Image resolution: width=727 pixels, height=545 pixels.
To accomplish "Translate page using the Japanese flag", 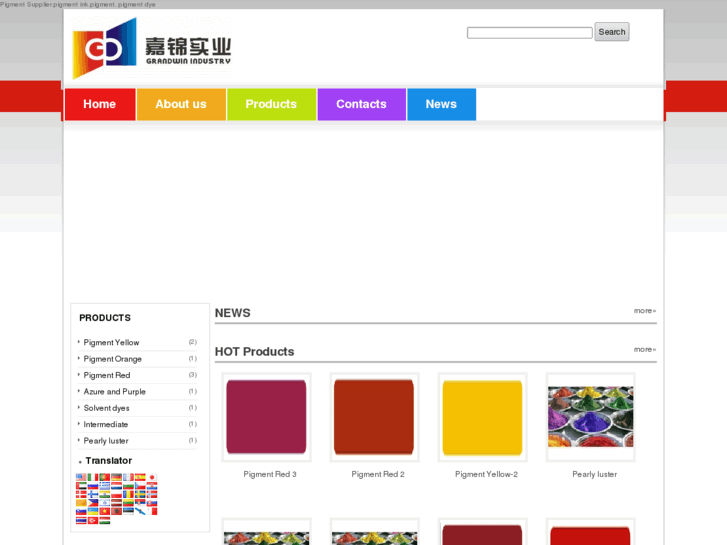I will pyautogui.click(x=152, y=477).
